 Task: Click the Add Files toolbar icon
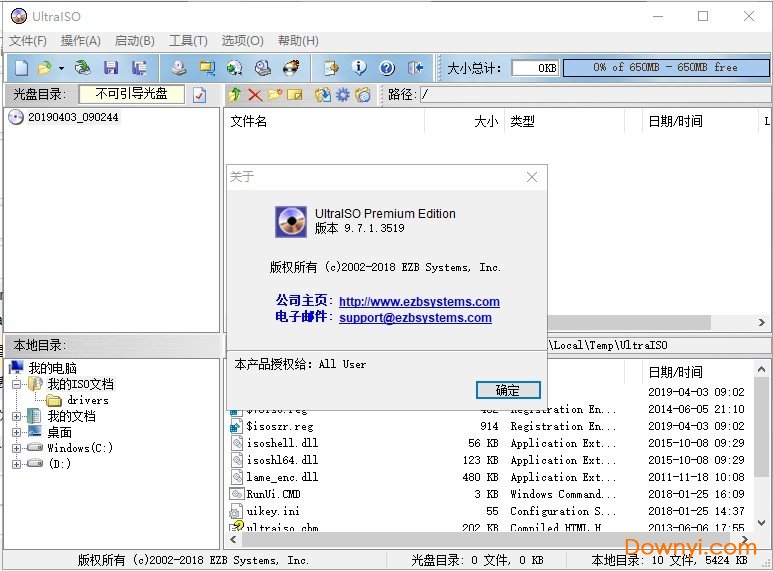(x=331, y=68)
